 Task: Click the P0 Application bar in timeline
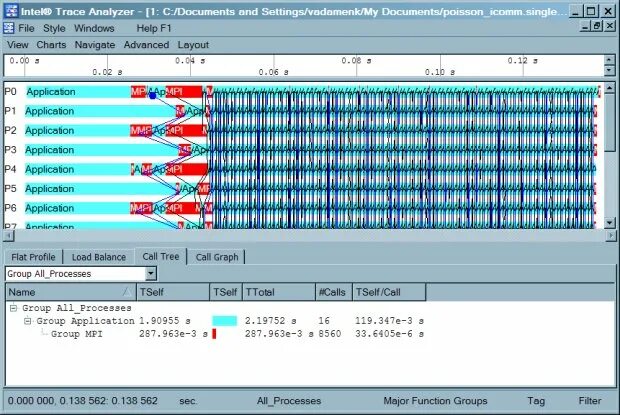pos(78,92)
